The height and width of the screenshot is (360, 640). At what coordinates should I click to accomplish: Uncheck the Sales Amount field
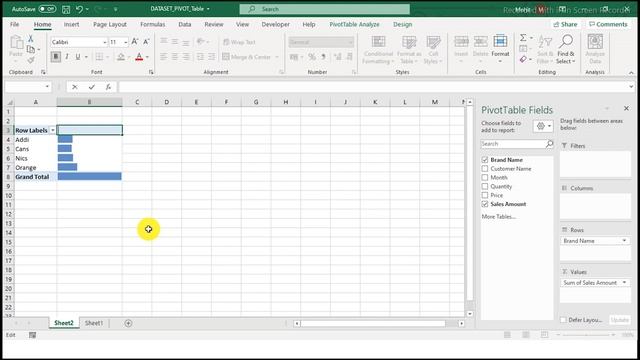point(484,204)
